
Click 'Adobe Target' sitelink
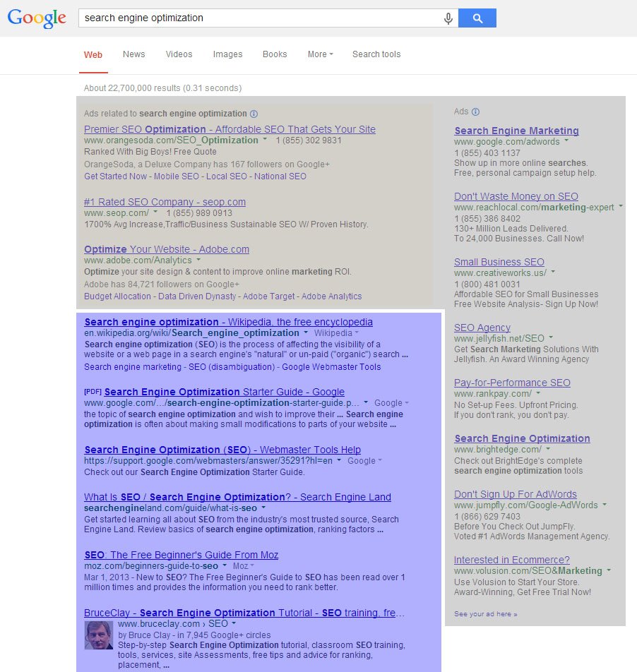coord(269,296)
